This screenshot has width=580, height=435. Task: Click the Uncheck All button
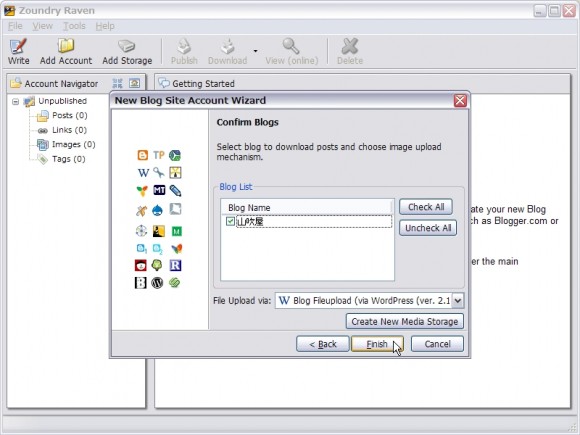428,228
